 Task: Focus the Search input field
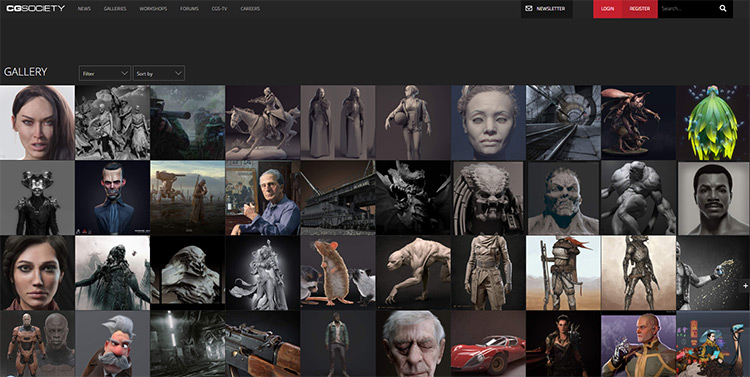click(688, 9)
